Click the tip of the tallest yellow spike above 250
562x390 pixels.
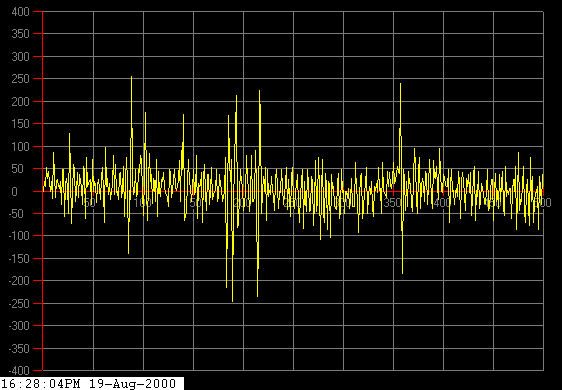[132, 77]
